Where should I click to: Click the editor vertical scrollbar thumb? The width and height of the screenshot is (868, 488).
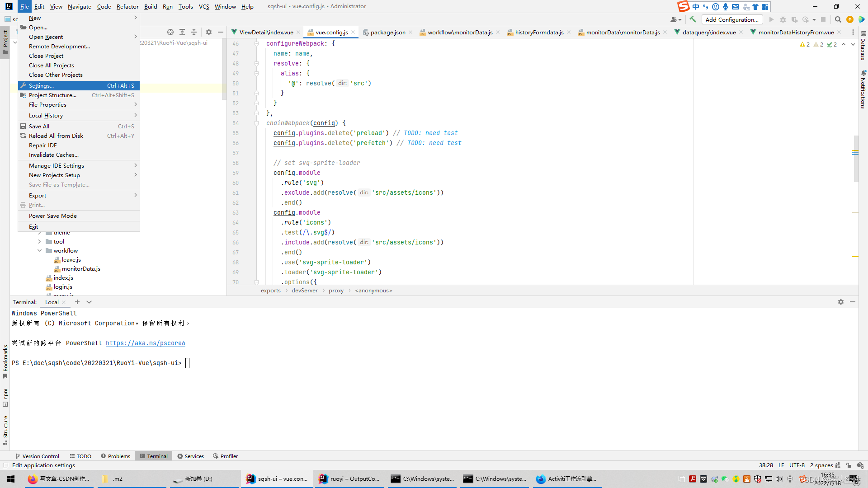[x=856, y=158]
